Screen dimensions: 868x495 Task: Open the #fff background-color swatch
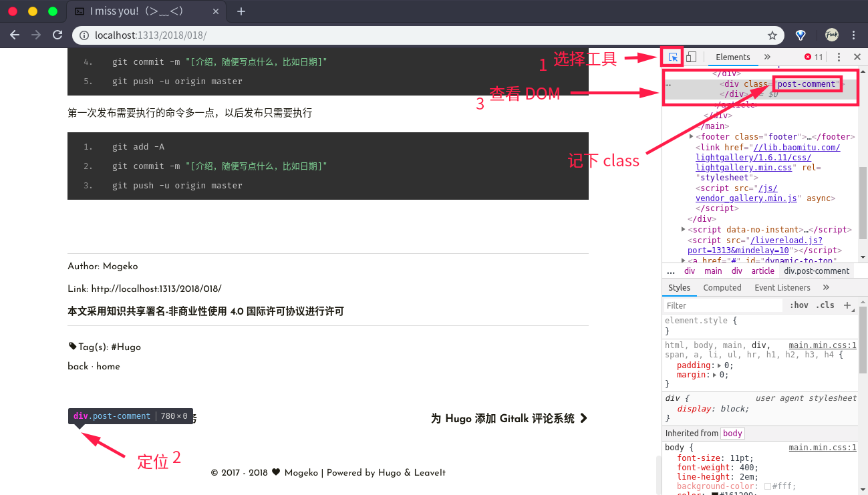click(x=768, y=486)
